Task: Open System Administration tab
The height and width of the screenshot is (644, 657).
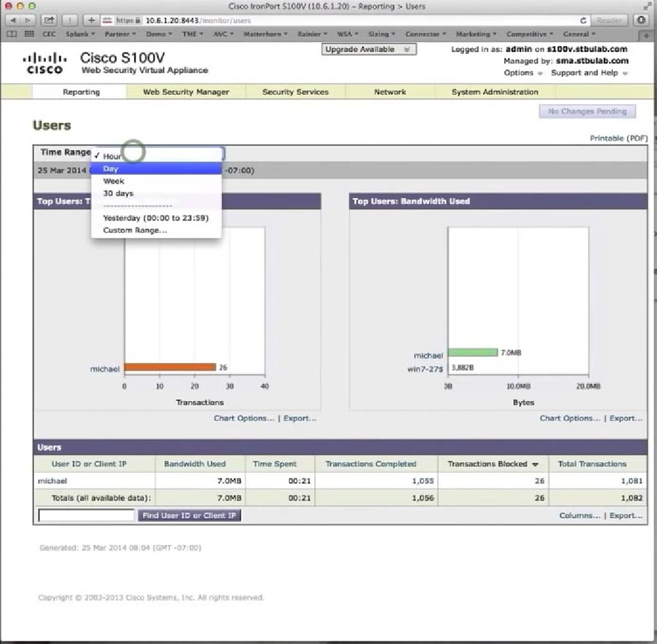Action: pos(495,92)
